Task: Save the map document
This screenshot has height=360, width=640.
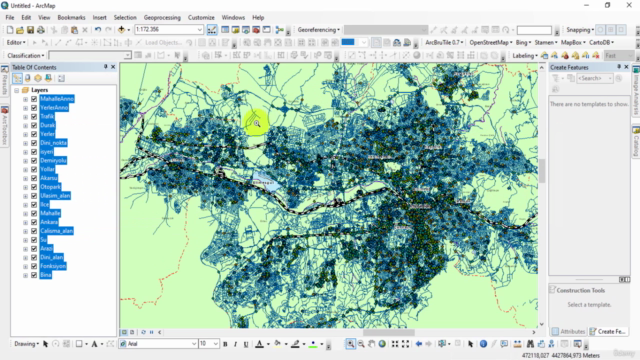Action: click(30, 30)
